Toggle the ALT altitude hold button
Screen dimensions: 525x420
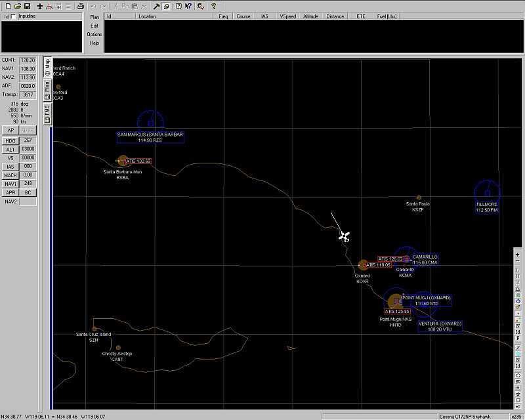(x=10, y=150)
